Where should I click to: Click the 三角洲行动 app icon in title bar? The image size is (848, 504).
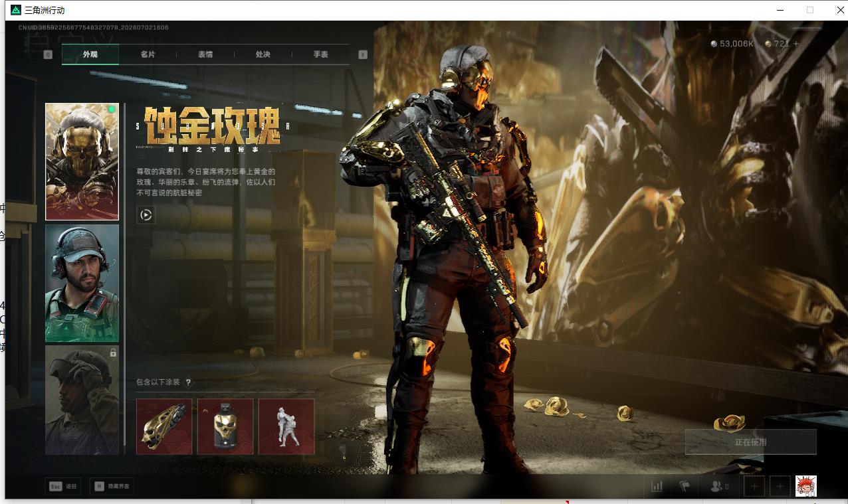(x=16, y=10)
